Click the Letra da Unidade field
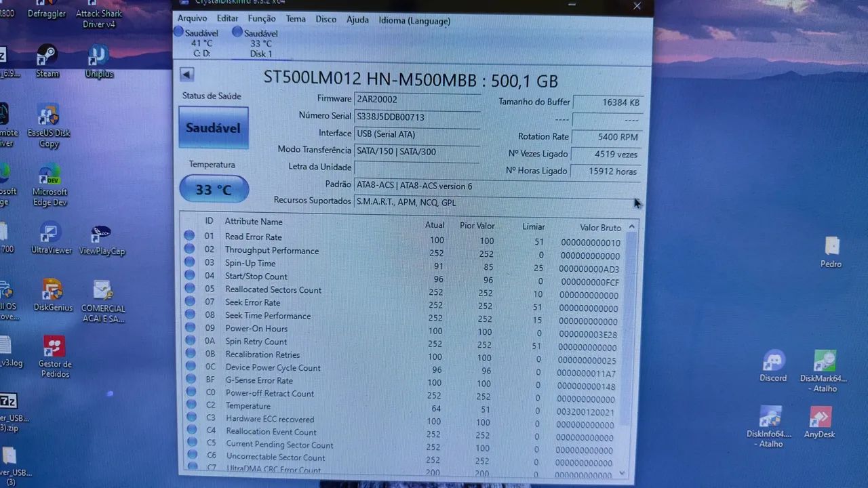Screen dimensions: 868x488 pos(416,167)
